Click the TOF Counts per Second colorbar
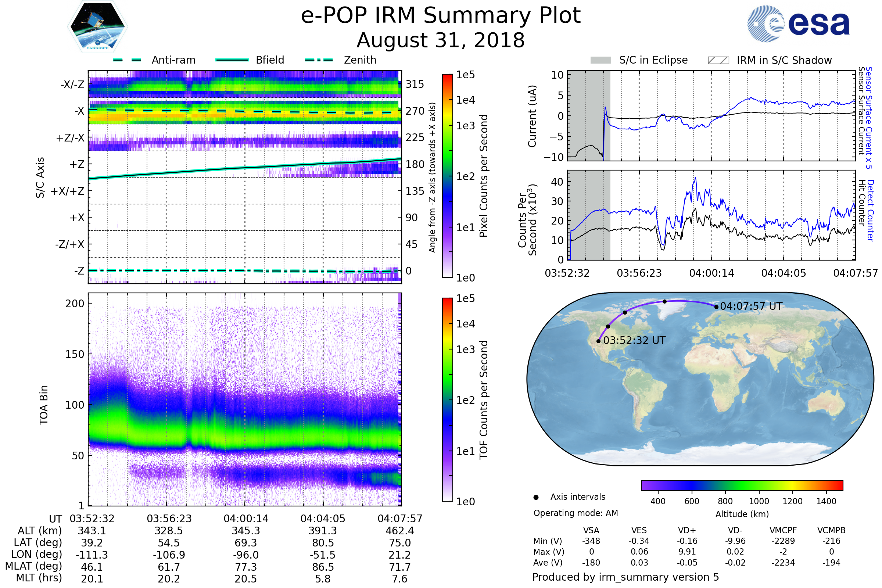 pos(447,400)
